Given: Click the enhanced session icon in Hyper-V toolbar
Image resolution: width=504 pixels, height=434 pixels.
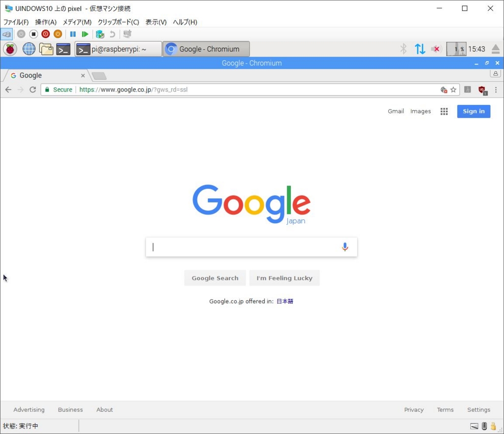Looking at the screenshot, I should (127, 34).
